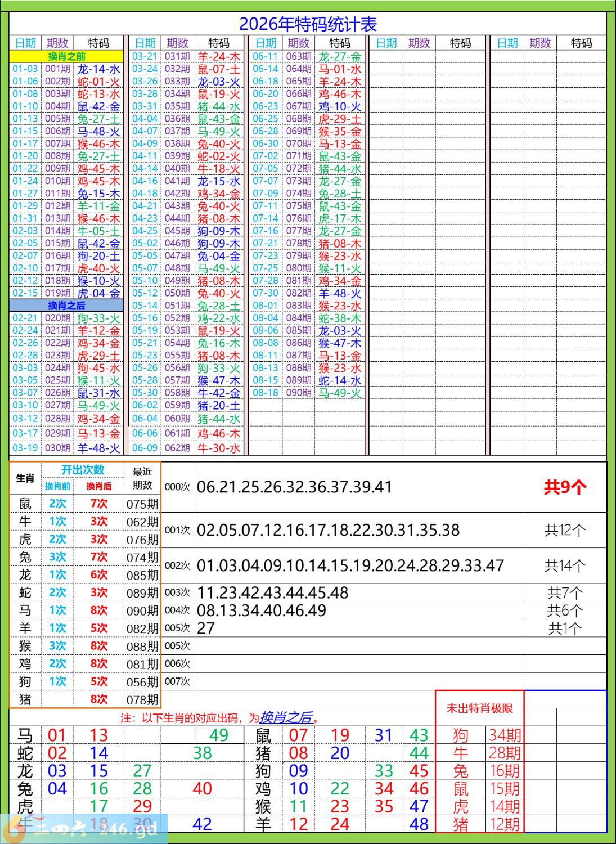
Task: Click the 开出次数 column header
Action: click(83, 470)
